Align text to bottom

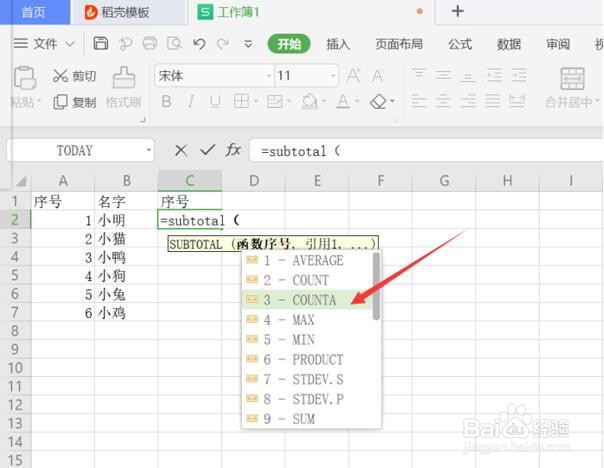click(x=468, y=75)
